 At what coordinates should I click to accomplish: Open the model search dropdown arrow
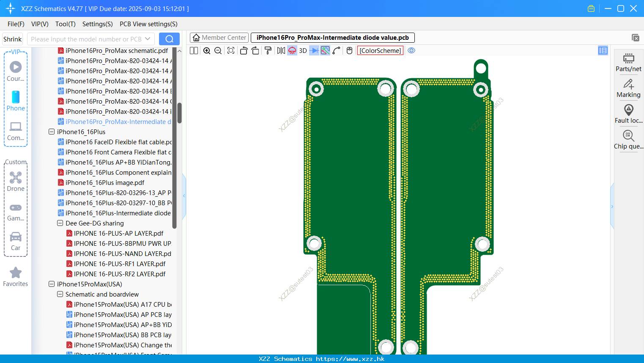[148, 39]
